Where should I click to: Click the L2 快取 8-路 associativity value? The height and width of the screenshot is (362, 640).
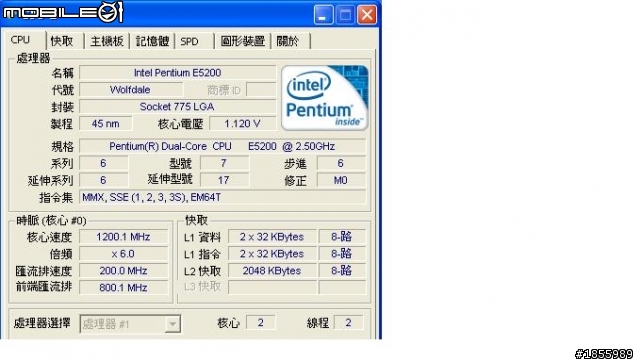(x=342, y=271)
